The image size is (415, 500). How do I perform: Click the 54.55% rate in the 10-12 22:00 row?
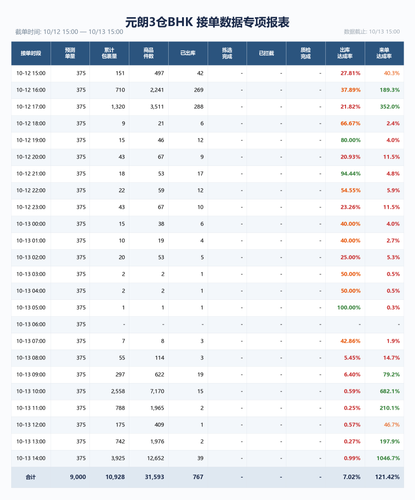350,190
